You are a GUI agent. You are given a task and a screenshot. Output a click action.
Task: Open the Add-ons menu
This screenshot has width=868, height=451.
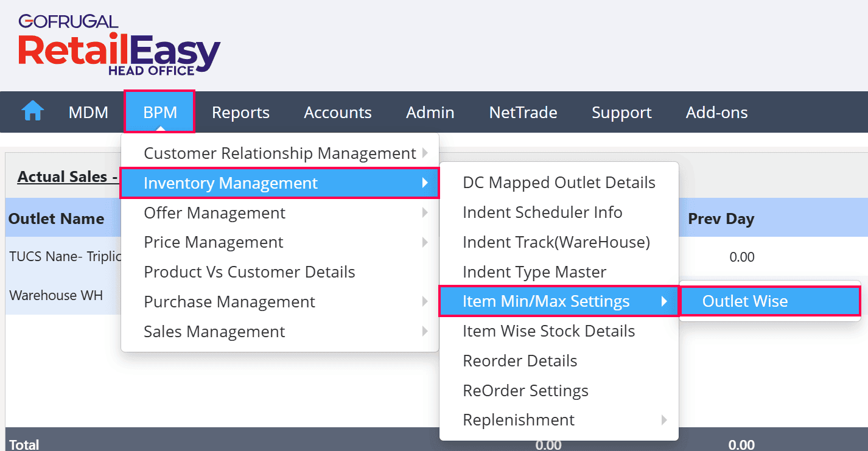coord(716,113)
